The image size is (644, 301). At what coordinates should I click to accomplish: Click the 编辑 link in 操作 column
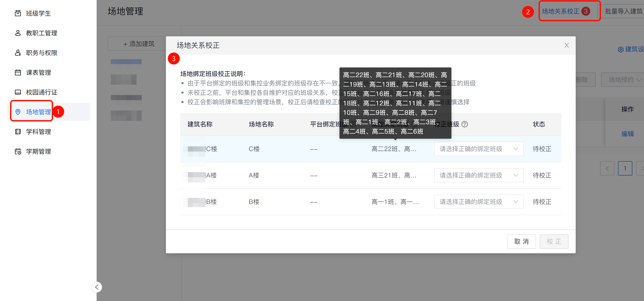[627, 134]
